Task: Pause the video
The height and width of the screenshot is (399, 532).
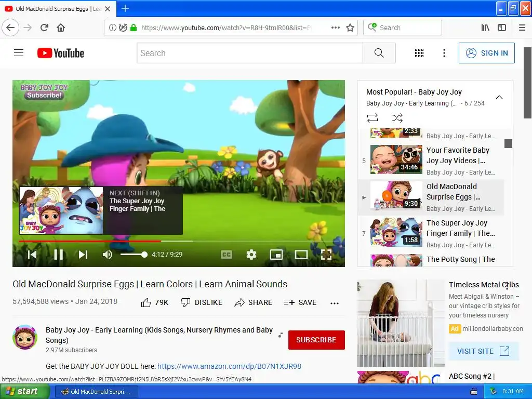Action: point(58,255)
